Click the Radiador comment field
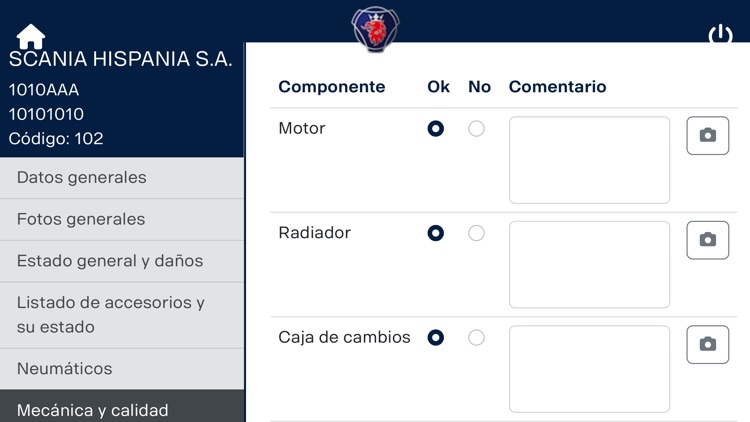 pos(589,264)
